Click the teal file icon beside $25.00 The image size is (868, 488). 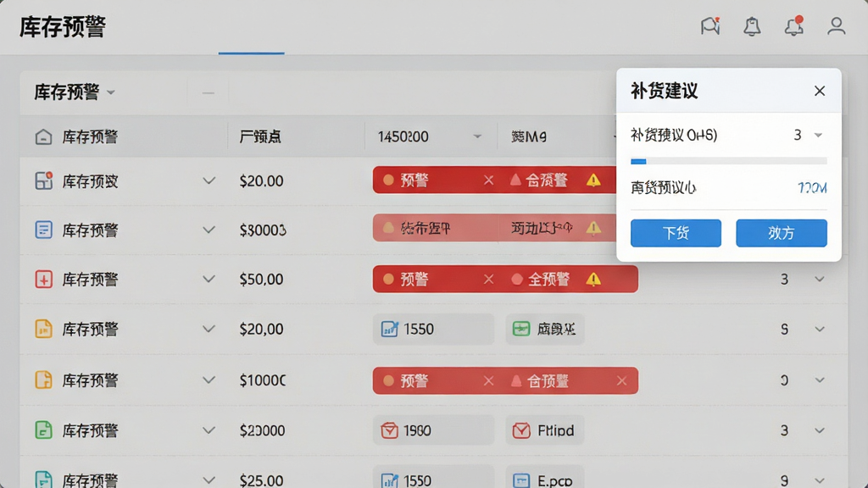point(44,480)
